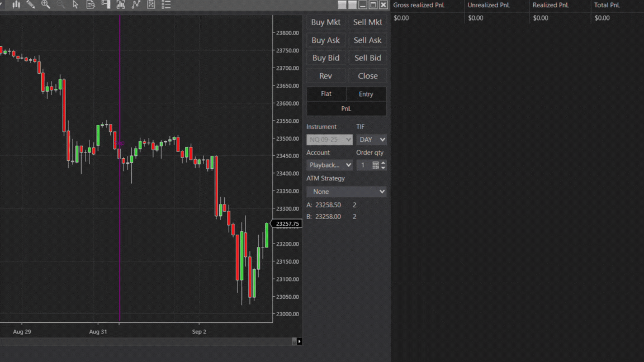Open the Account dropdown showing Playback
Screen dimensions: 644x362
[x=329, y=165]
